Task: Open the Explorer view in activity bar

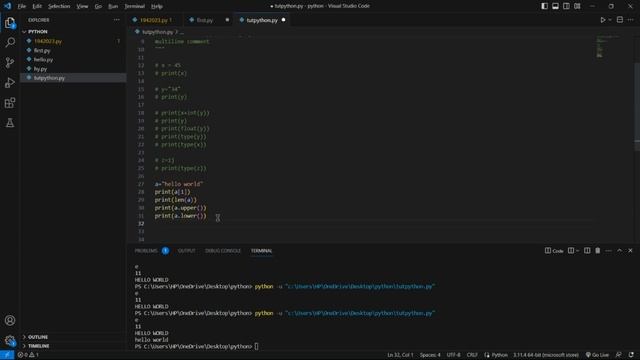Action: pos(10,23)
